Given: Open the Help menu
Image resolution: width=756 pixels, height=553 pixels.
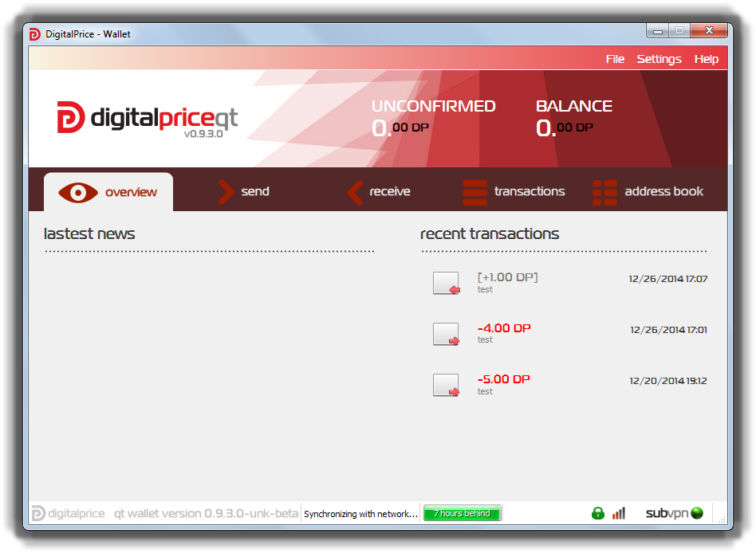Looking at the screenshot, I should (x=706, y=58).
